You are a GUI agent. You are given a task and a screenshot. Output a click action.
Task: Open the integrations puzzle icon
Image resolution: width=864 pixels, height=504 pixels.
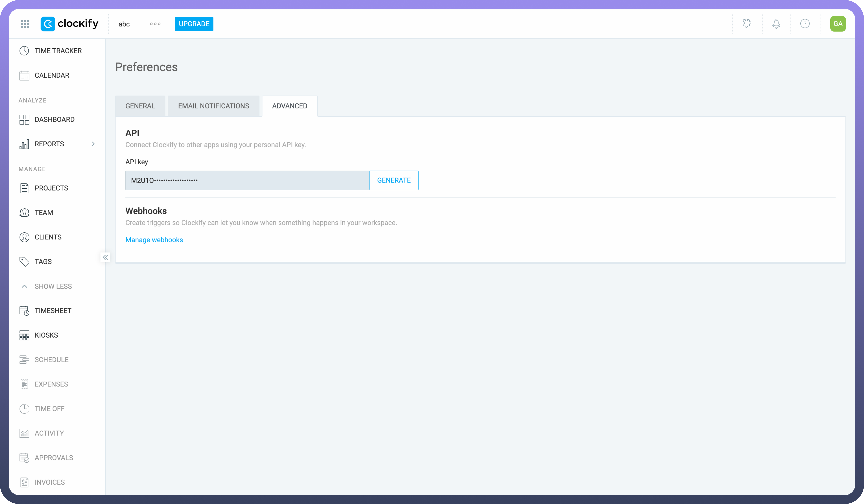[747, 24]
